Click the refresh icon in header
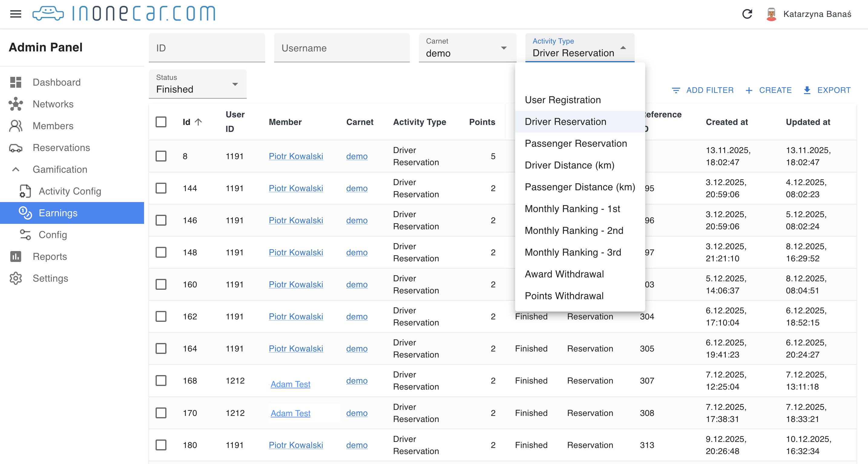The height and width of the screenshot is (464, 868). tap(747, 14)
